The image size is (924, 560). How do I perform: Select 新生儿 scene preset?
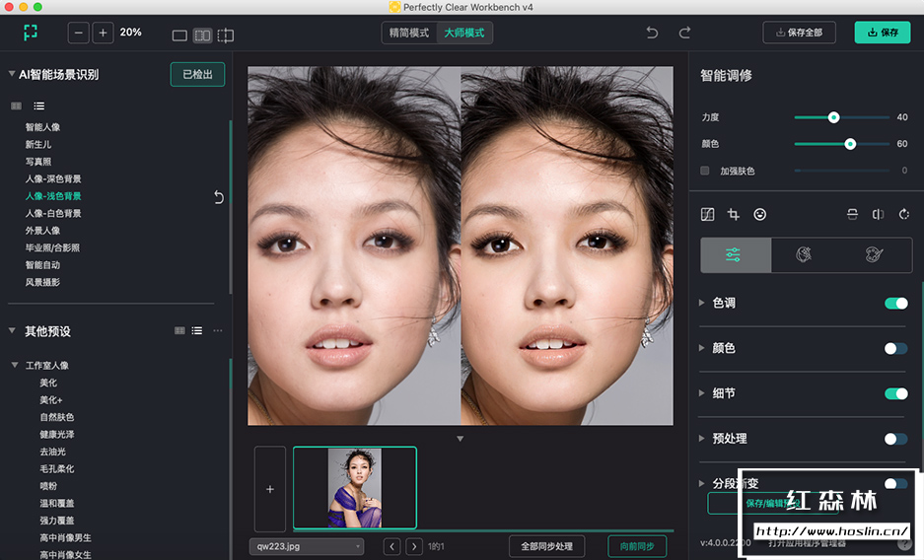[38, 144]
